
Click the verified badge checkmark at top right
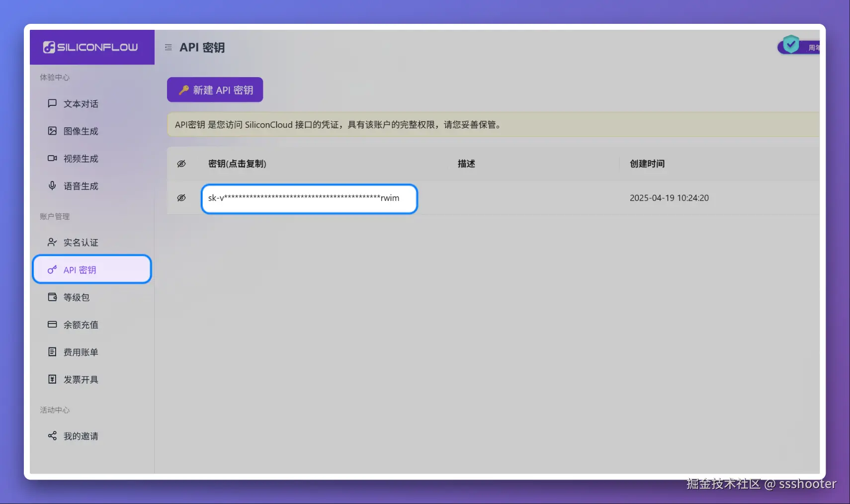click(791, 45)
